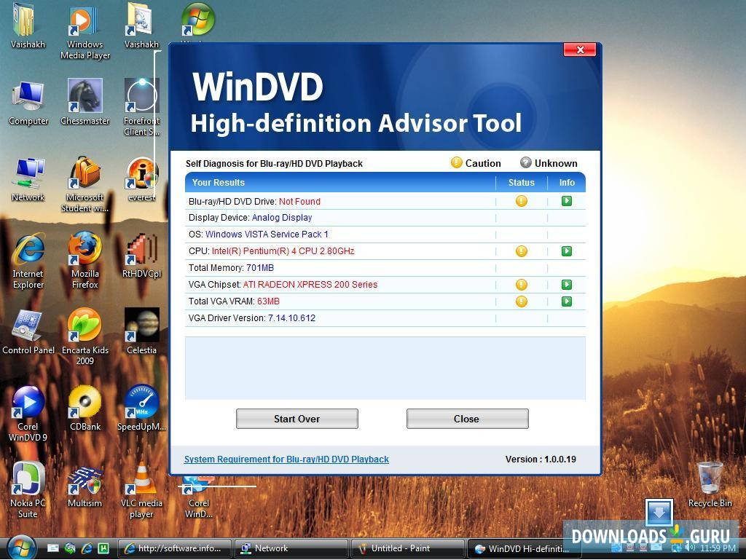The width and height of the screenshot is (746, 560).
Task: Open Internet Explorer desktop icon
Action: click(28, 261)
